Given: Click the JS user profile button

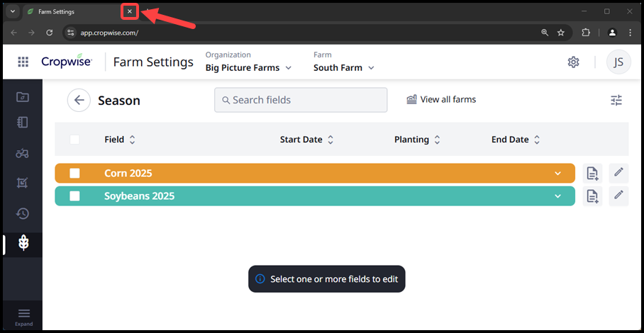Looking at the screenshot, I should [618, 62].
